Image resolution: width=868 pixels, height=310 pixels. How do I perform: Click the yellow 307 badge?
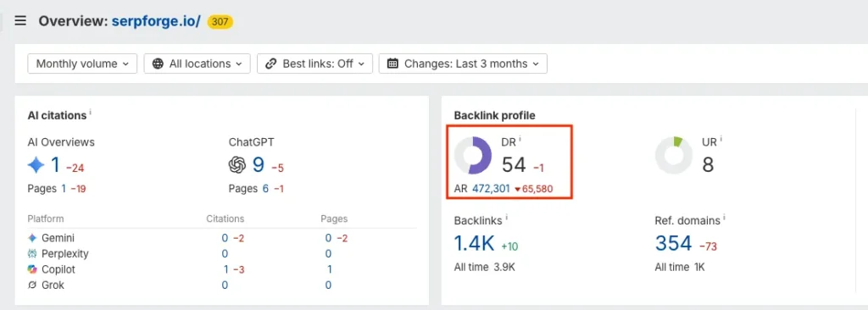[220, 21]
